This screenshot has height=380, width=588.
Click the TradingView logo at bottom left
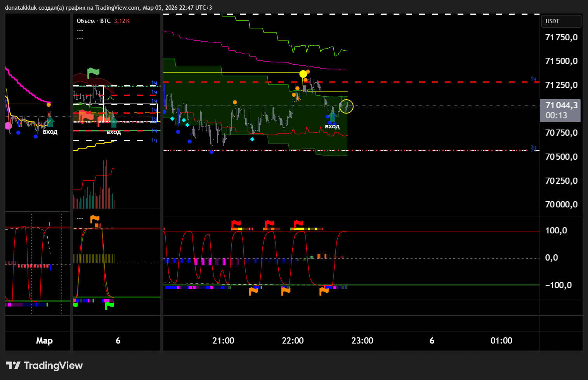click(x=44, y=365)
